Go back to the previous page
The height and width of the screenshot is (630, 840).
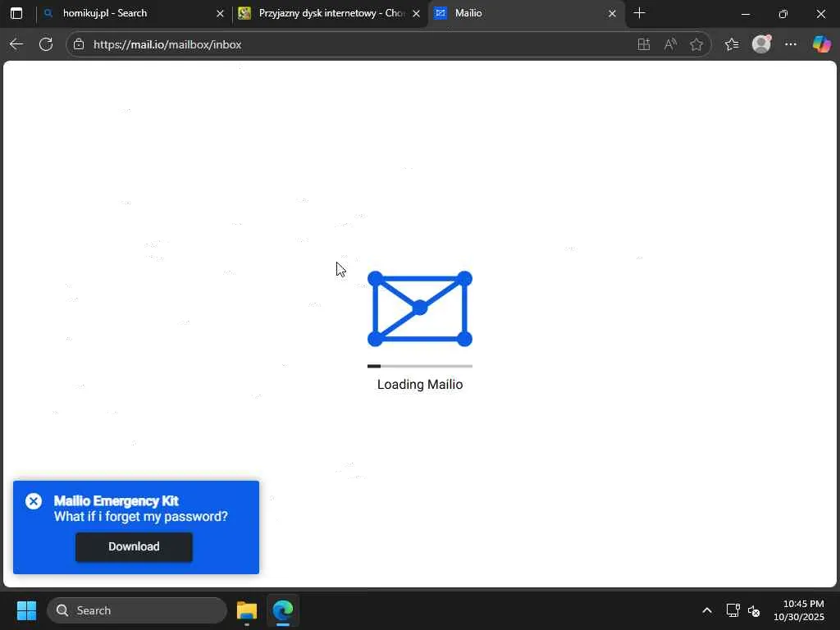click(x=16, y=44)
